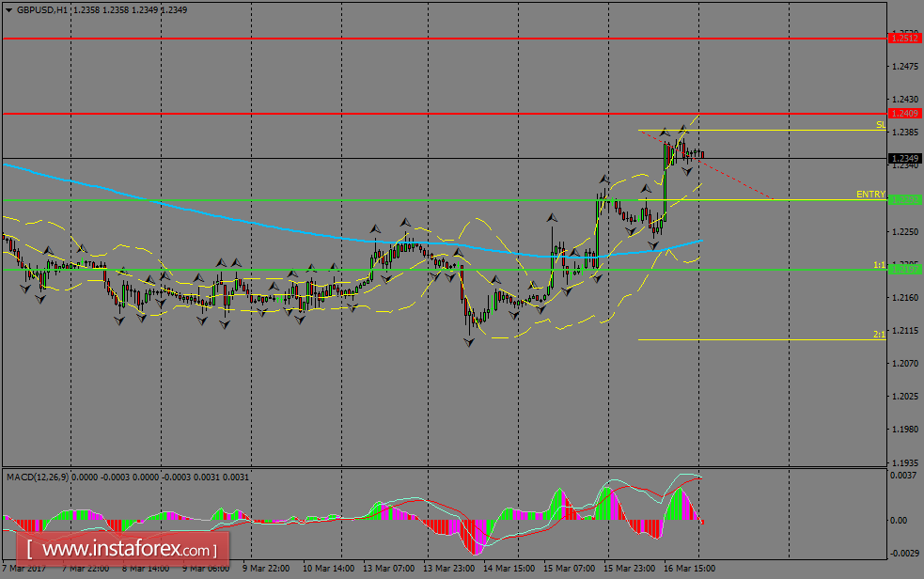Click the 1.2115 value on price axis
This screenshot has height=579, width=924.
[905, 331]
